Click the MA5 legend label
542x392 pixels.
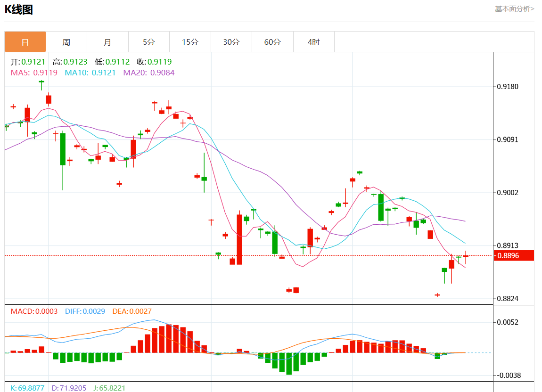coord(34,73)
